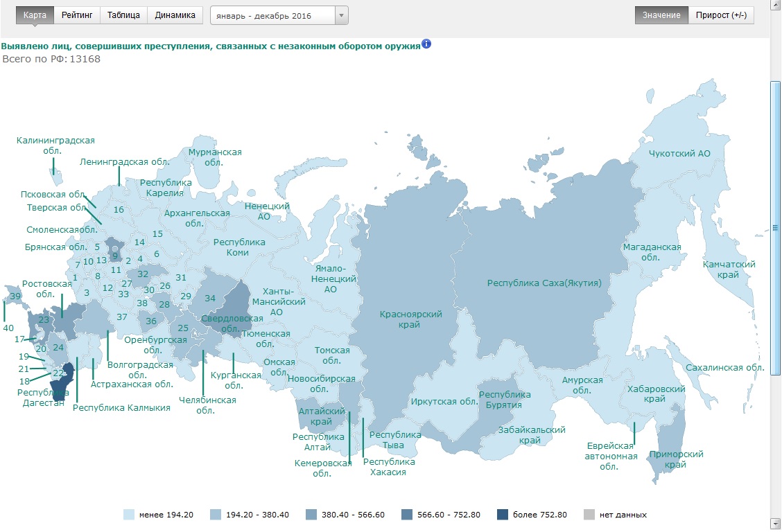Select the Карта tab

35,15
